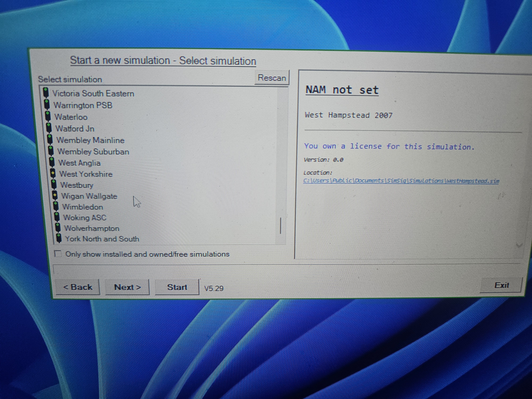Click signal icon beside West Anglia
This screenshot has height=399, width=532.
[52, 162]
